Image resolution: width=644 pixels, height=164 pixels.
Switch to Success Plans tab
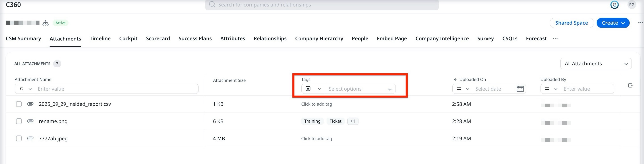[195, 39]
